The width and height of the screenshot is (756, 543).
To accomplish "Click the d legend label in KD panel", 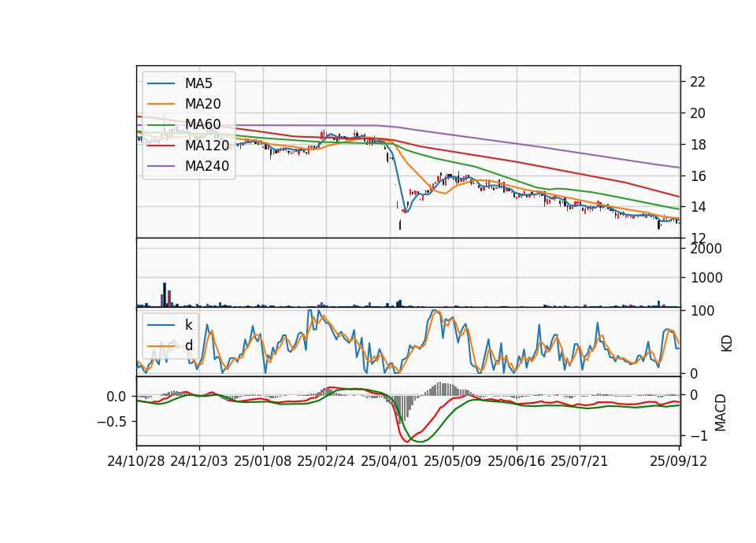I will point(189,345).
